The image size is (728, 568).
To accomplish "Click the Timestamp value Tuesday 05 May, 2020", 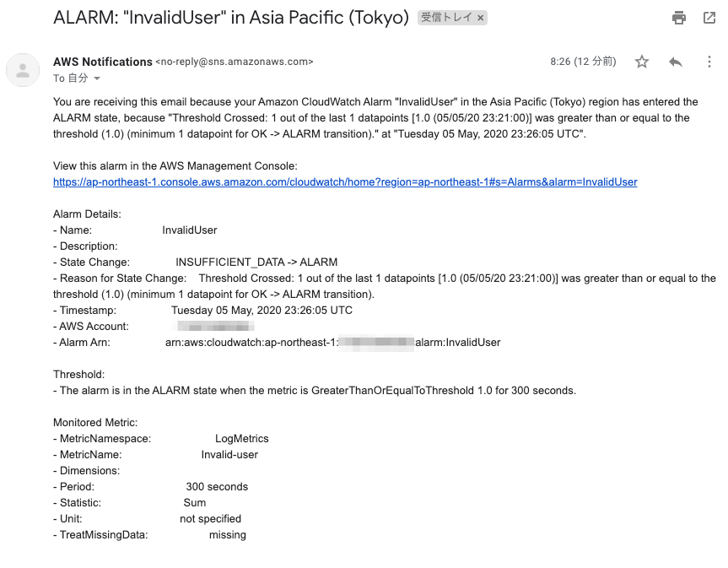I will pos(262,311).
